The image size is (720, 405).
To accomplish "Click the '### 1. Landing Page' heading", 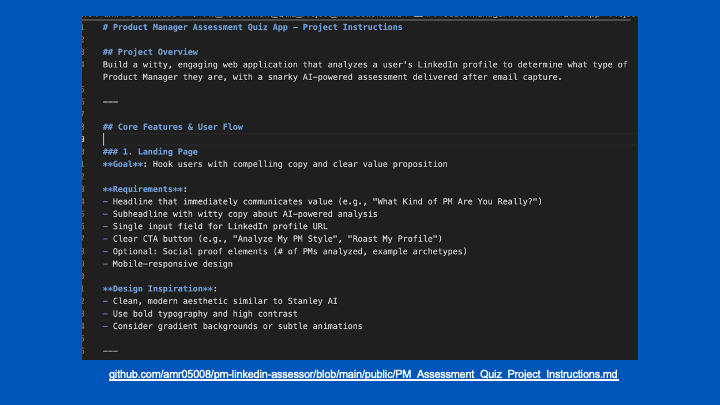I will click(x=150, y=152).
